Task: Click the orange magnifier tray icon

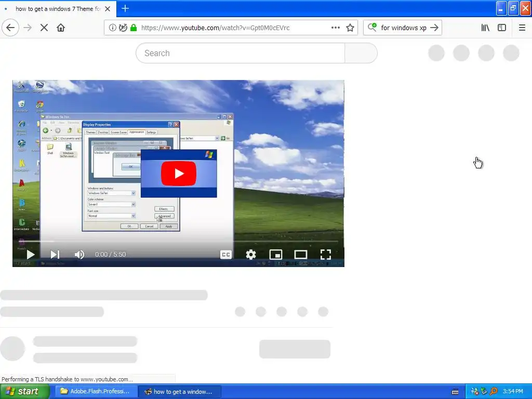Action: pos(494,392)
